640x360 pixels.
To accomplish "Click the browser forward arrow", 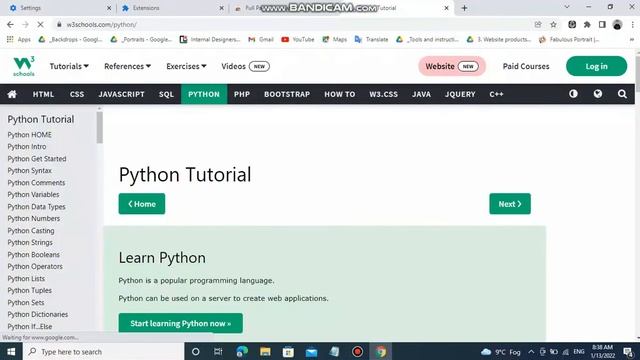I will click(25, 24).
